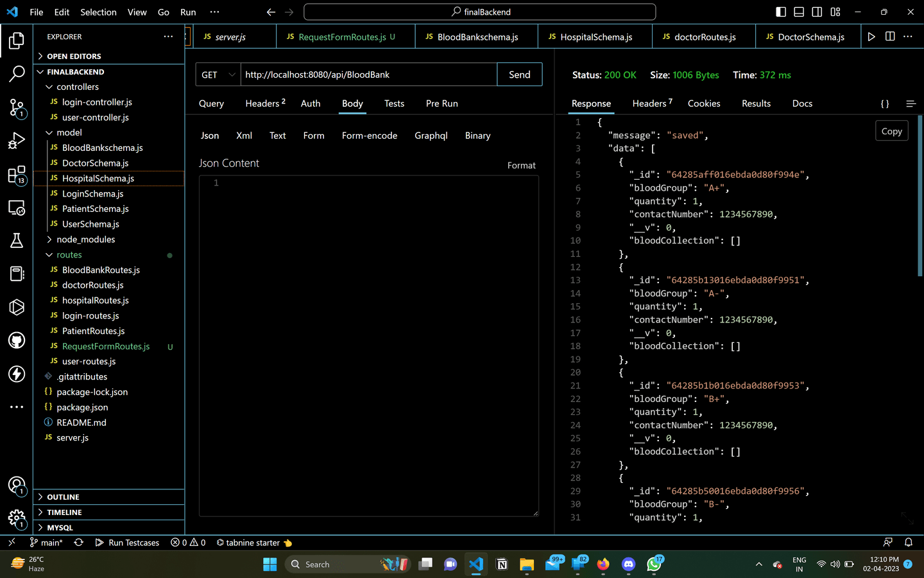
Task: Toggle bottom panel layout icon
Action: point(799,12)
